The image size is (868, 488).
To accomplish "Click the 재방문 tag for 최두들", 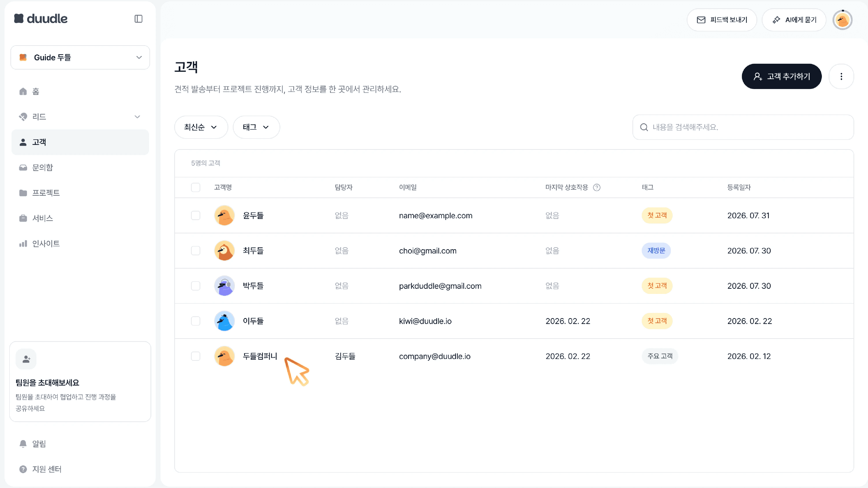I will click(656, 251).
